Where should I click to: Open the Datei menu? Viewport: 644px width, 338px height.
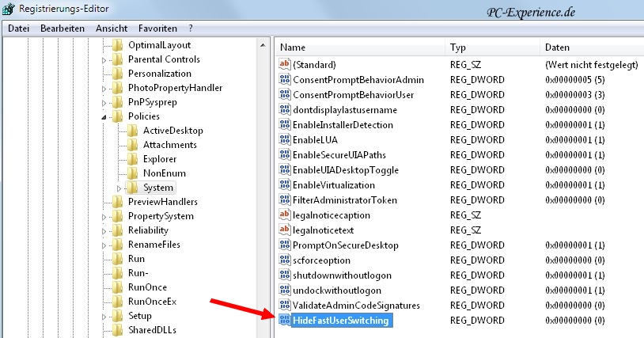coord(19,28)
